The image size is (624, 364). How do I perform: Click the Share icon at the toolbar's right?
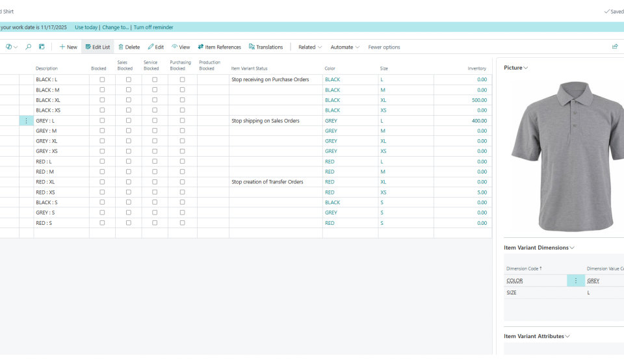[x=615, y=47]
